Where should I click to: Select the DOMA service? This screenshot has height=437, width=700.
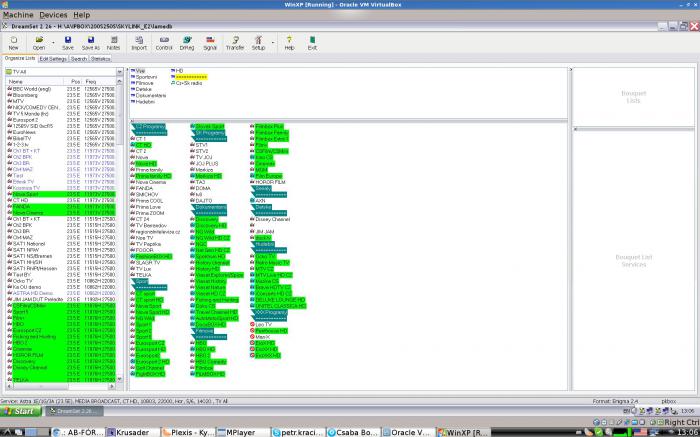click(200, 189)
